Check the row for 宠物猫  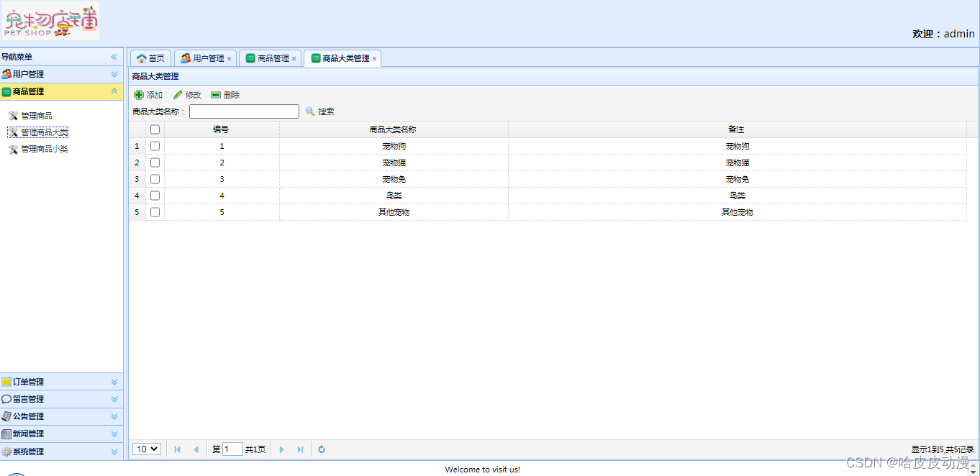click(x=155, y=163)
